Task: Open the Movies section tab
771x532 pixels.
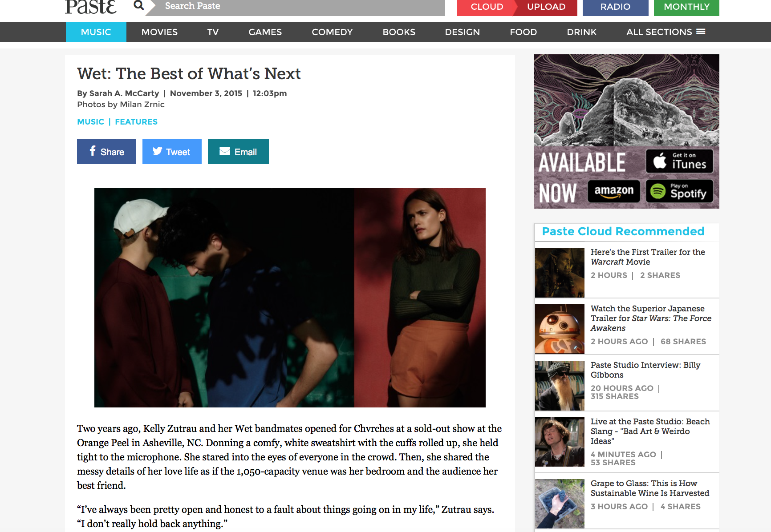Action: coord(159,32)
